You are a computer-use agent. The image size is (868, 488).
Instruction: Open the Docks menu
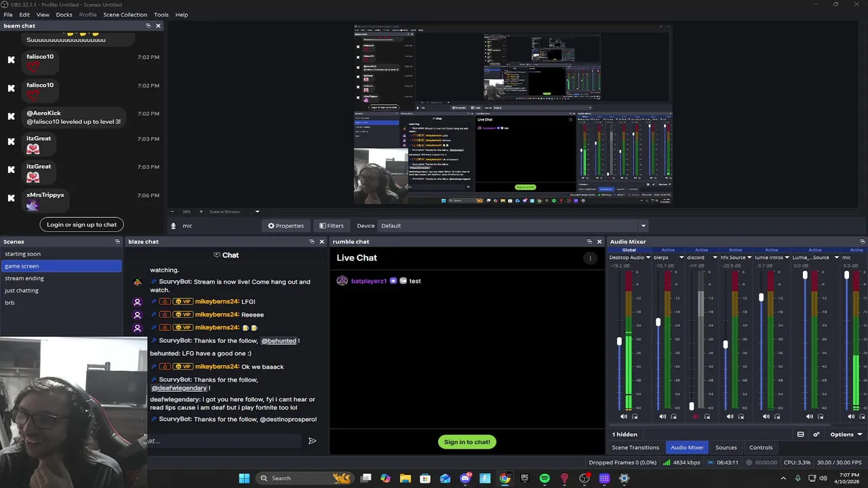(64, 14)
